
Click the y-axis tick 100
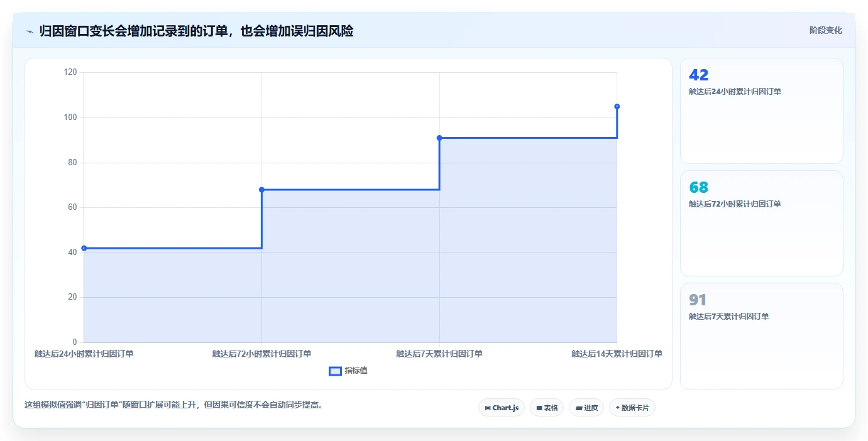(70, 117)
